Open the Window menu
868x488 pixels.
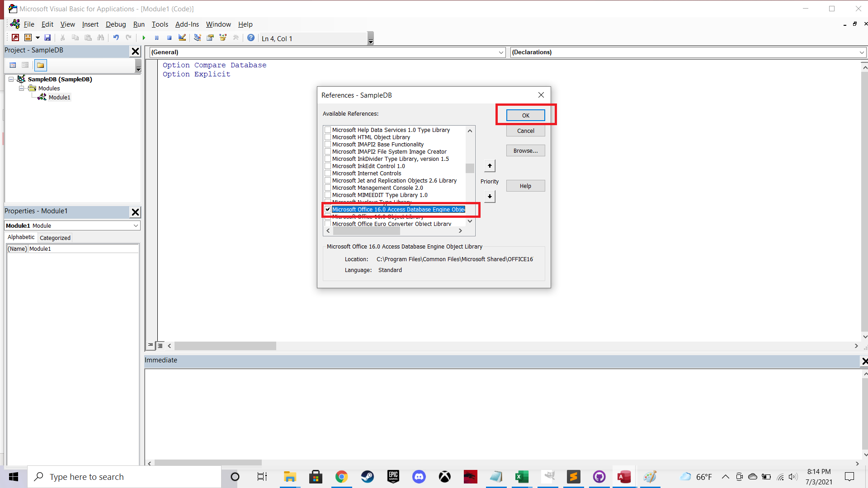tap(218, 24)
